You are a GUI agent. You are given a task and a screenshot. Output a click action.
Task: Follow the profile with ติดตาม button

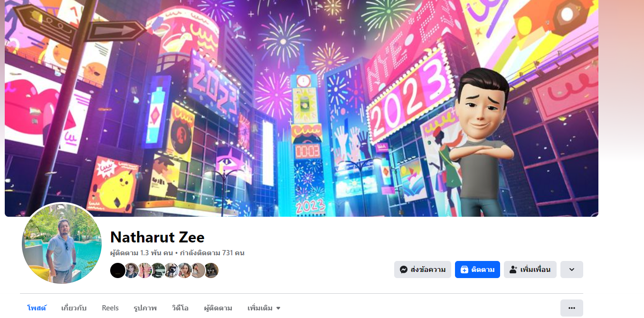pos(477,270)
